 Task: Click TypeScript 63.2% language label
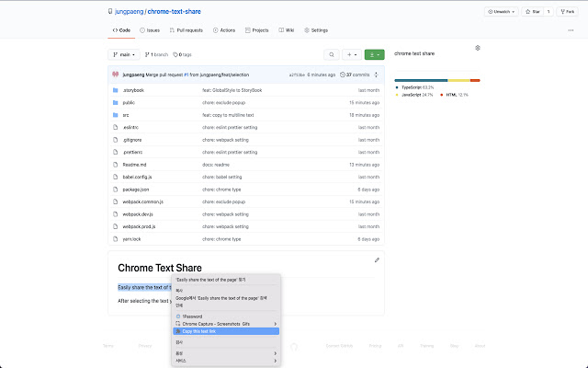coord(414,87)
